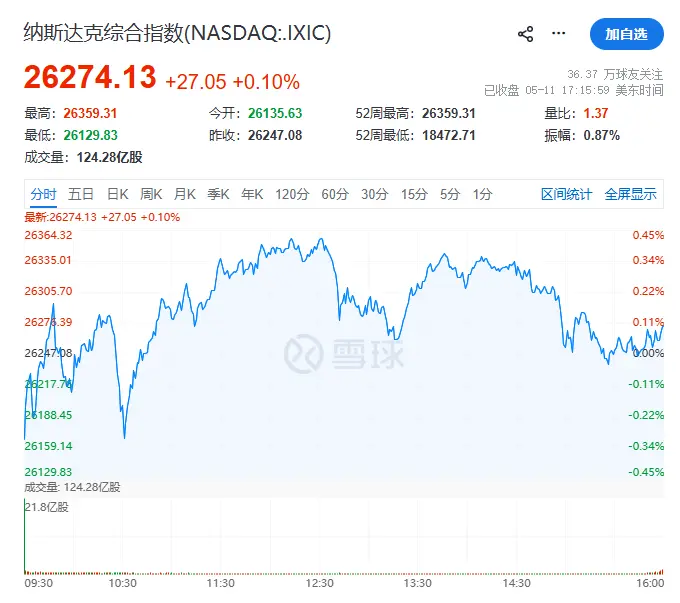This screenshot has width=680, height=603.
Task: Open the 月K chart tab
Action: pos(185,194)
